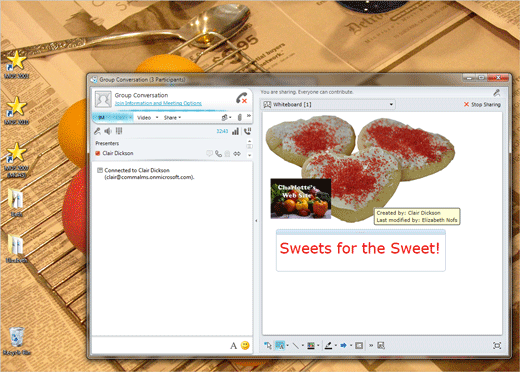Open the color palette tool in toolbar
Image resolution: width=520 pixels, height=372 pixels.
(311, 346)
